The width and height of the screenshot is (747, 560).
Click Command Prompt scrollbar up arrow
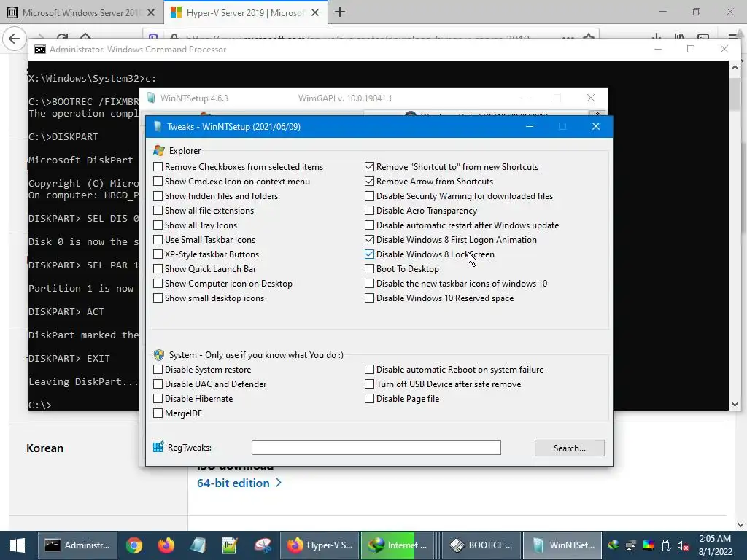click(x=735, y=68)
